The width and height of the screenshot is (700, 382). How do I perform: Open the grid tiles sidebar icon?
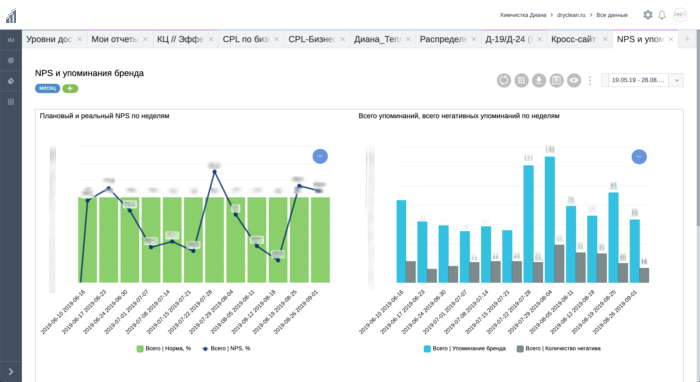pos(11,102)
